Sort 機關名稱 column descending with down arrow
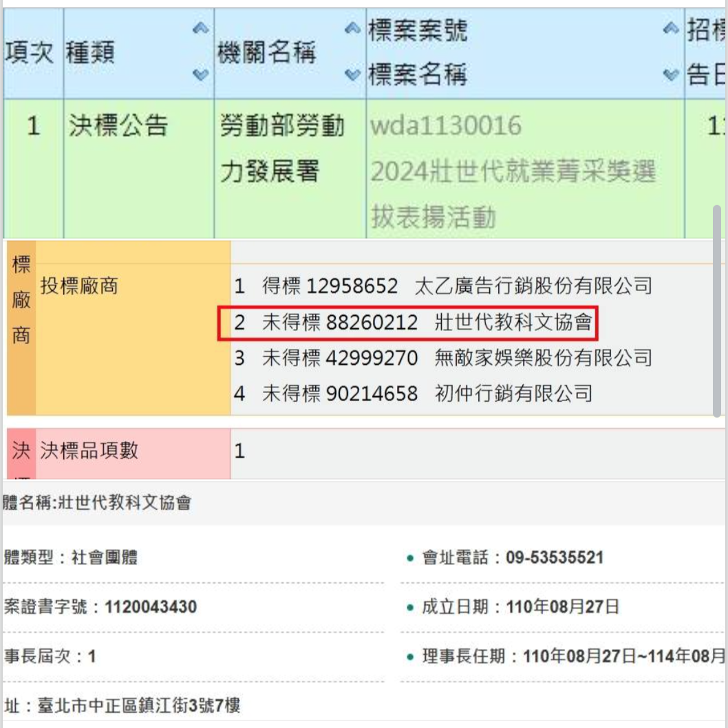The width and height of the screenshot is (728, 728). (x=353, y=74)
